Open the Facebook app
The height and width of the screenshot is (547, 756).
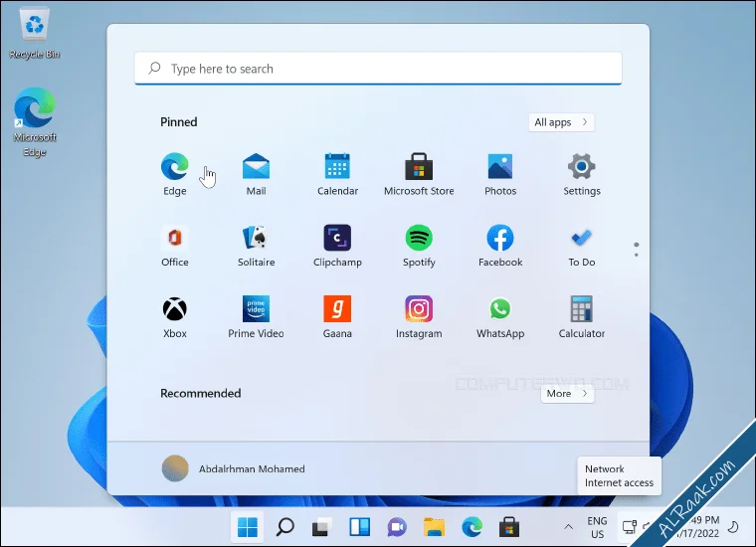pyautogui.click(x=500, y=246)
